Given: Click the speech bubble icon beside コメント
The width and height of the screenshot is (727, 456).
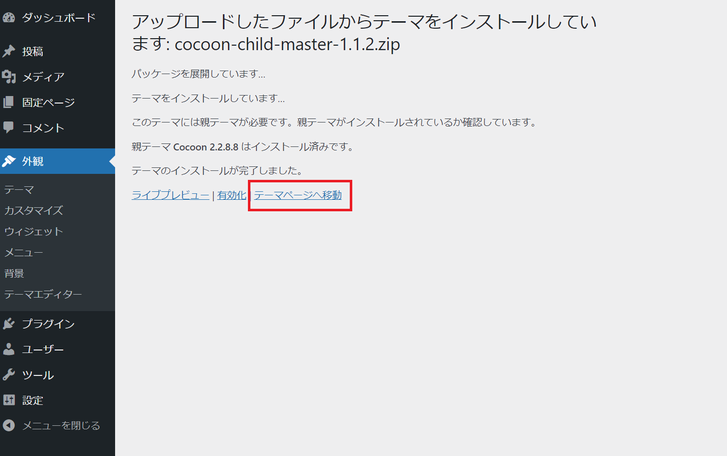Looking at the screenshot, I should pos(9,128).
